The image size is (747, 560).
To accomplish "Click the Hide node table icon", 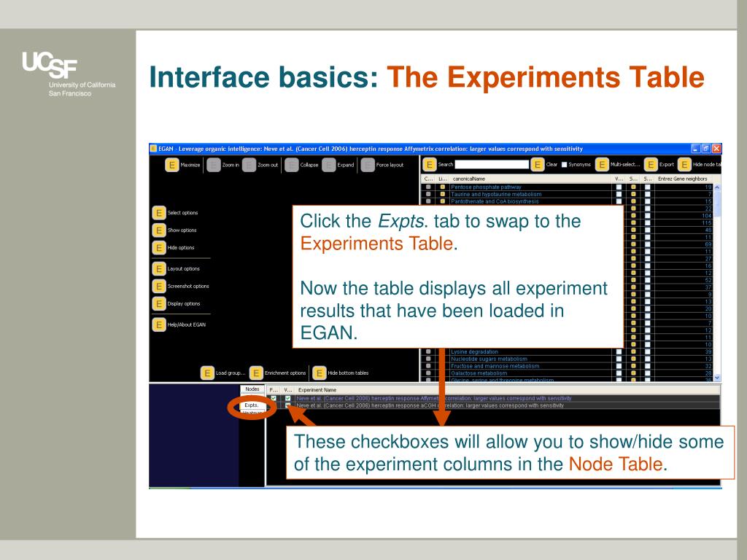I will click(684, 164).
